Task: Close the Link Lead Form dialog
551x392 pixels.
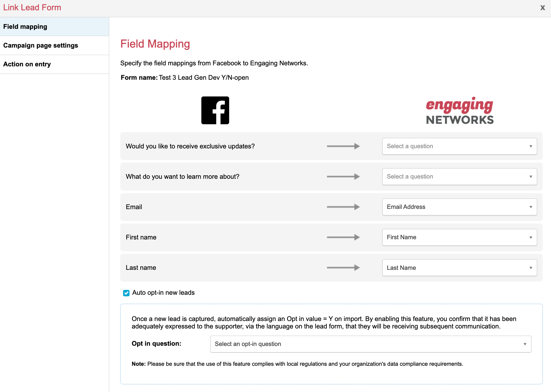Action: coord(543,8)
